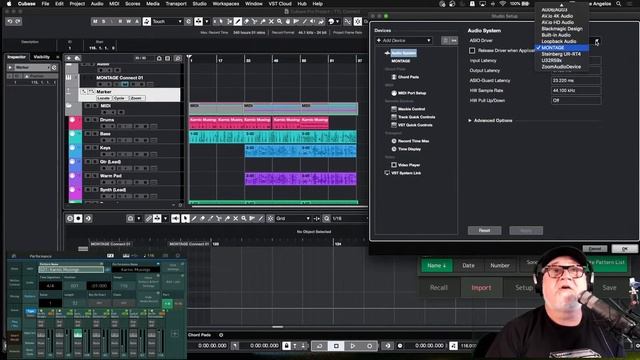The height and width of the screenshot is (360, 640).
Task: Toggle global Write W automation button
Action: coord(129,21)
